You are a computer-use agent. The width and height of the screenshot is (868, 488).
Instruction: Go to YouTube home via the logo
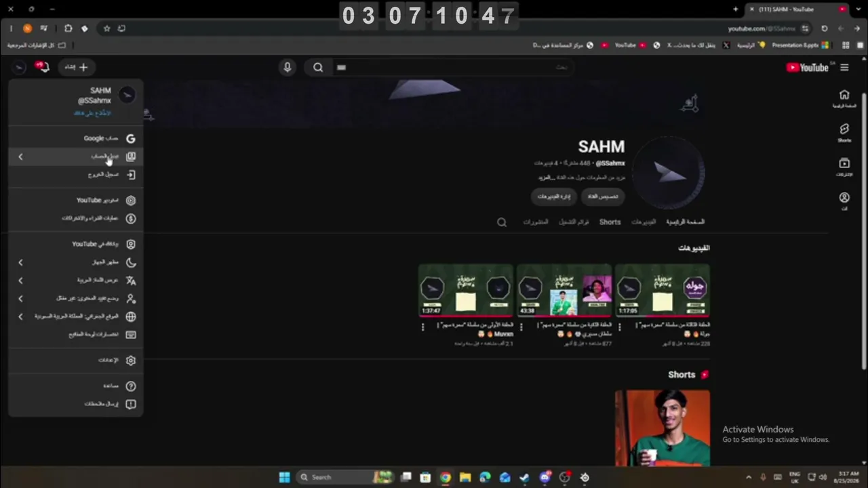(x=808, y=67)
